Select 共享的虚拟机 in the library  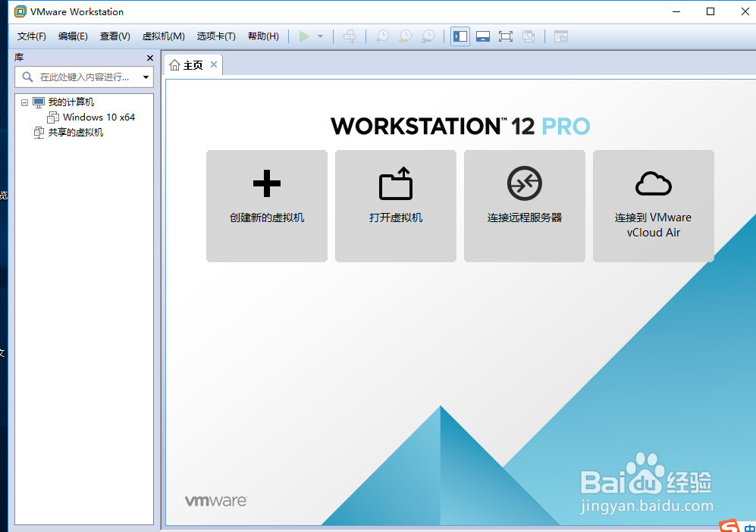point(76,133)
